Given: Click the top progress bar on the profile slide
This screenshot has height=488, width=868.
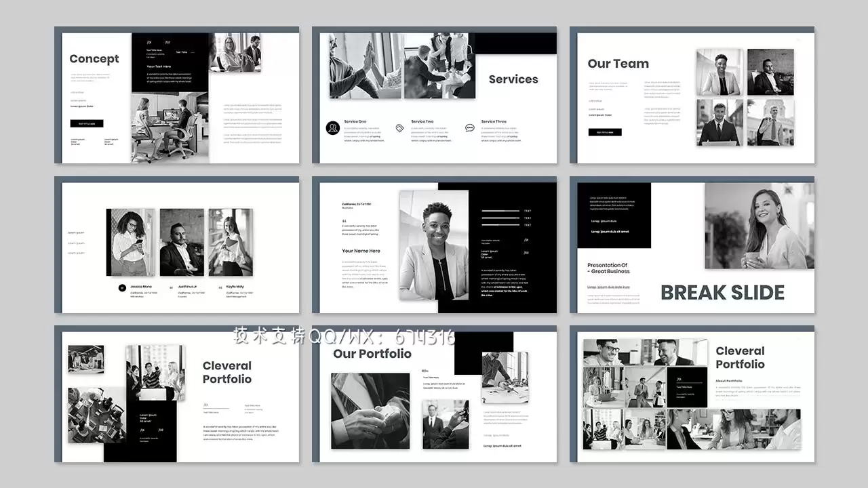Looking at the screenshot, I should [x=501, y=211].
